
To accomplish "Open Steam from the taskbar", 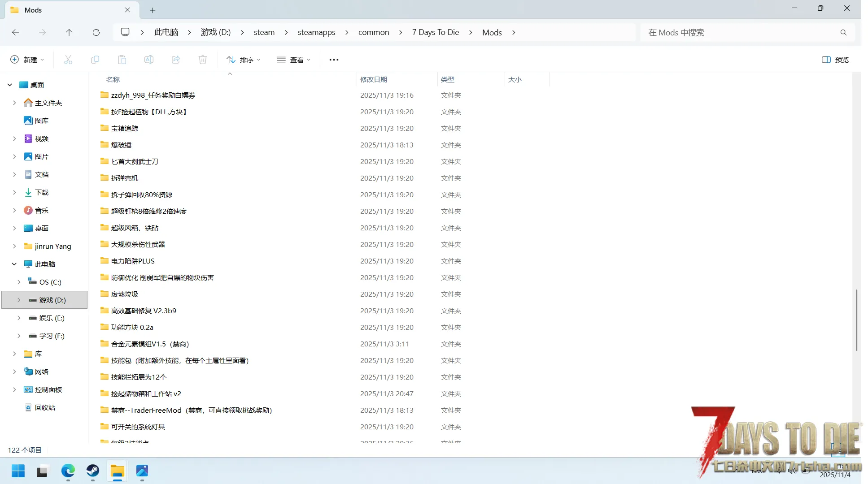I will 93,471.
